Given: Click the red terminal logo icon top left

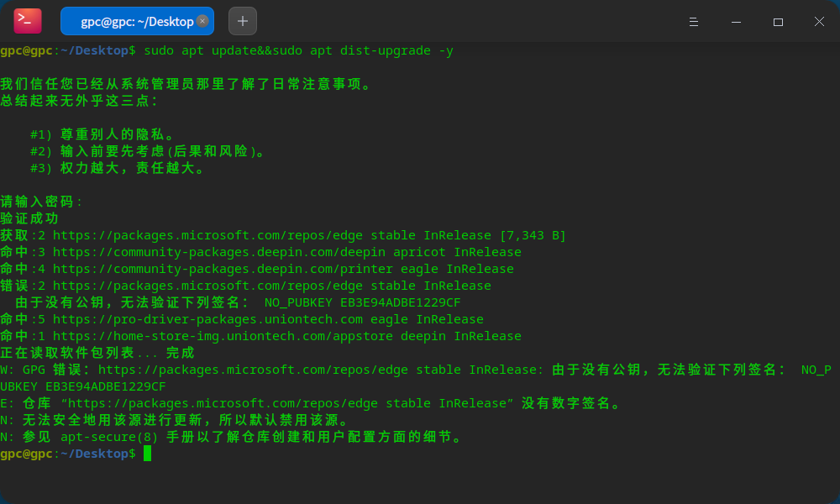Looking at the screenshot, I should (x=26, y=20).
